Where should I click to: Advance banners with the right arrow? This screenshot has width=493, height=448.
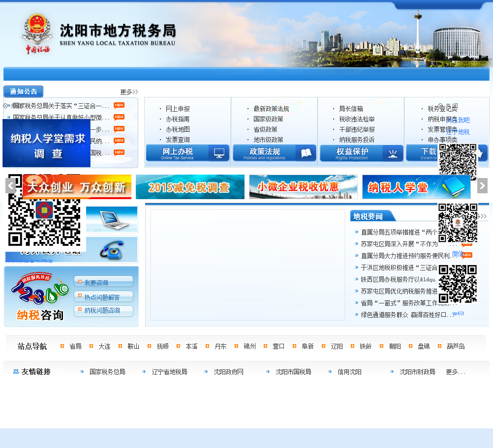[x=482, y=186]
